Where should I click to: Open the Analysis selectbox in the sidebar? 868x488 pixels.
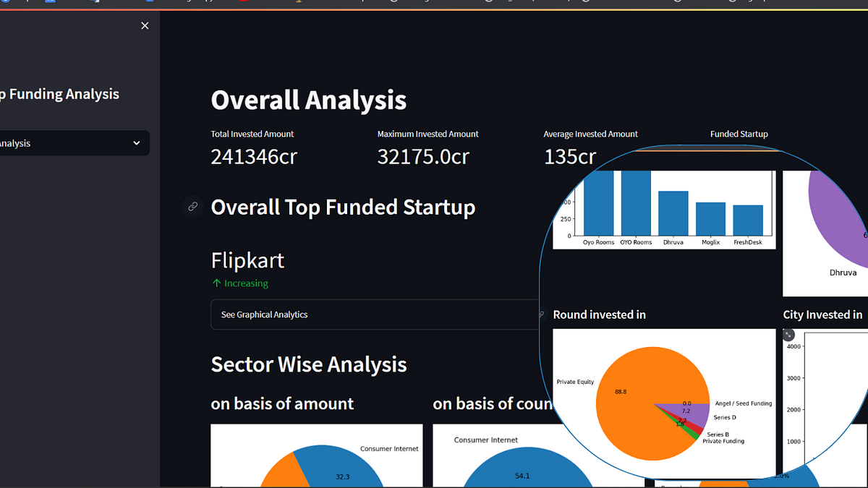tap(72, 142)
